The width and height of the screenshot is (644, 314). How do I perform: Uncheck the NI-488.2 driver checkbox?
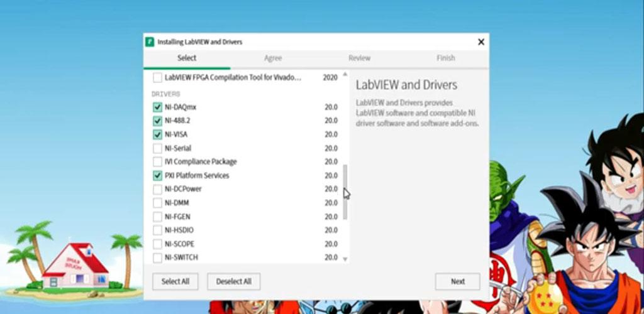click(x=157, y=121)
